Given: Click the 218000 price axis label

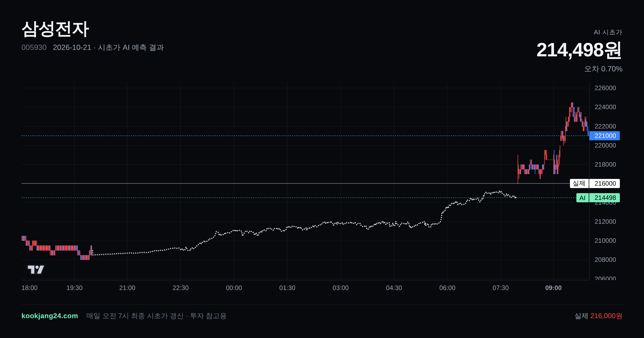Looking at the screenshot, I should pyautogui.click(x=605, y=164).
